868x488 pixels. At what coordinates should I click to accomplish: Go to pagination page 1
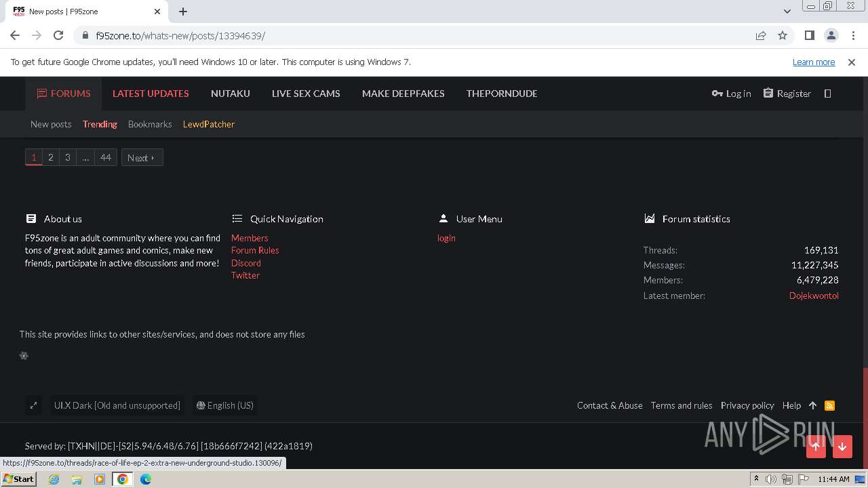coord(33,157)
